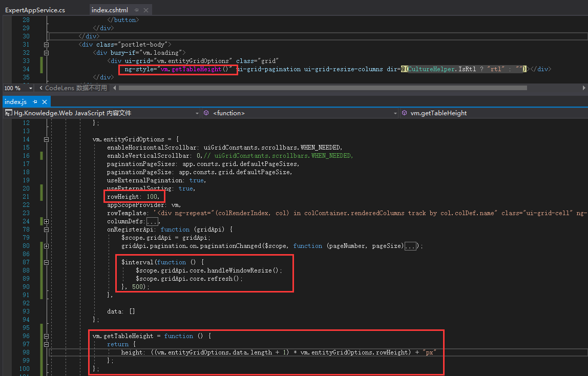Click the '500' interval value on line 90
The height and width of the screenshot is (376, 588).
137,287
